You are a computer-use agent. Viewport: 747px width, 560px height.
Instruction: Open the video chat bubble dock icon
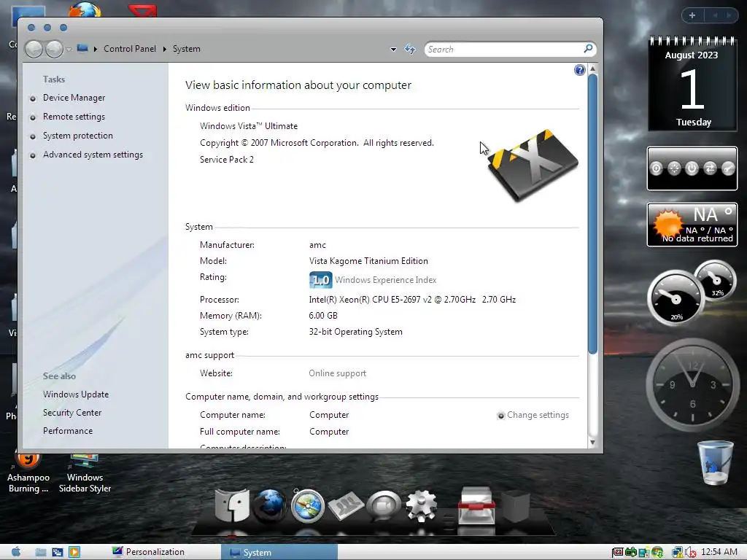pyautogui.click(x=384, y=506)
